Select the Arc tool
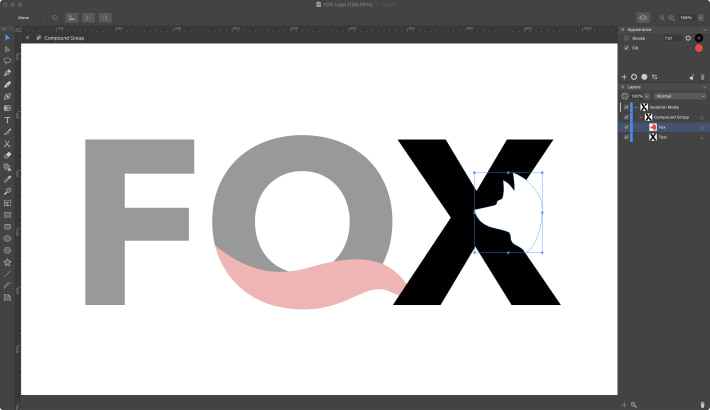Screen dimensions: 710x410 7,286
